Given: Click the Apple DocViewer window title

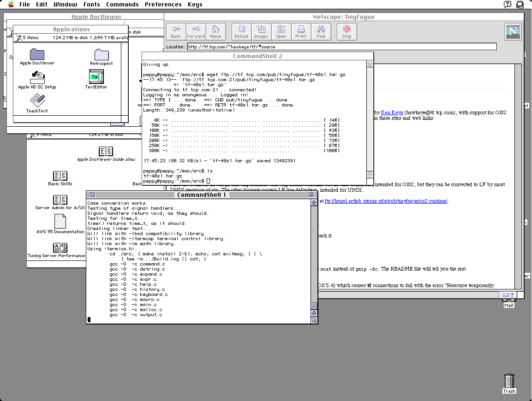Looking at the screenshot, I should pos(97,17).
